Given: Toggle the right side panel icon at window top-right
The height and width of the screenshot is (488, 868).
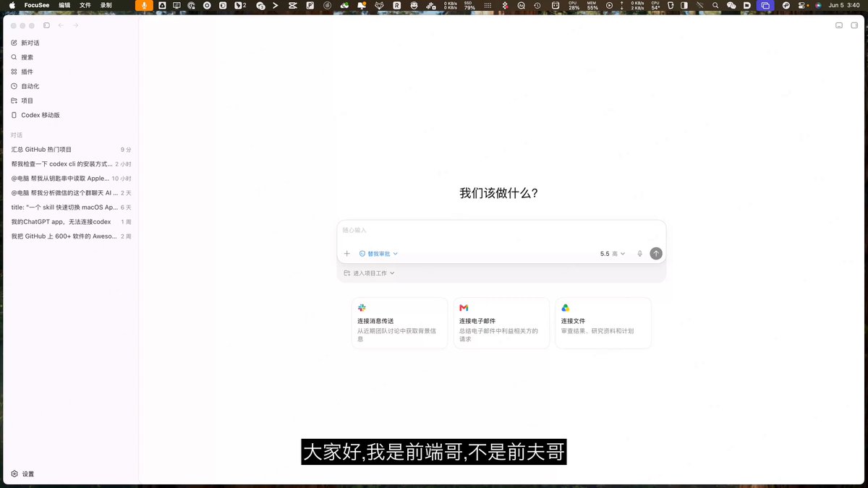Looking at the screenshot, I should (854, 25).
